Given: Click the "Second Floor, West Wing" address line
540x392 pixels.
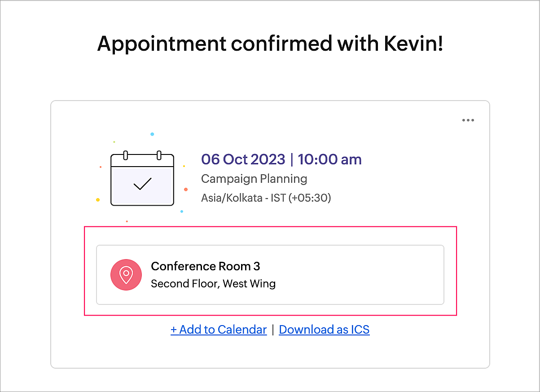Looking at the screenshot, I should tap(213, 284).
